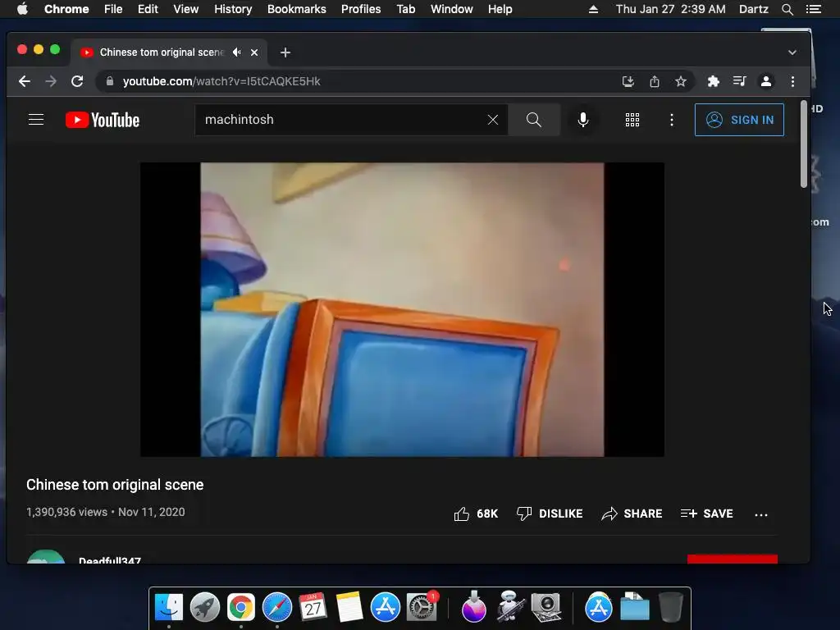The image size is (840, 630).
Task: Open the File menu
Action: 113,9
